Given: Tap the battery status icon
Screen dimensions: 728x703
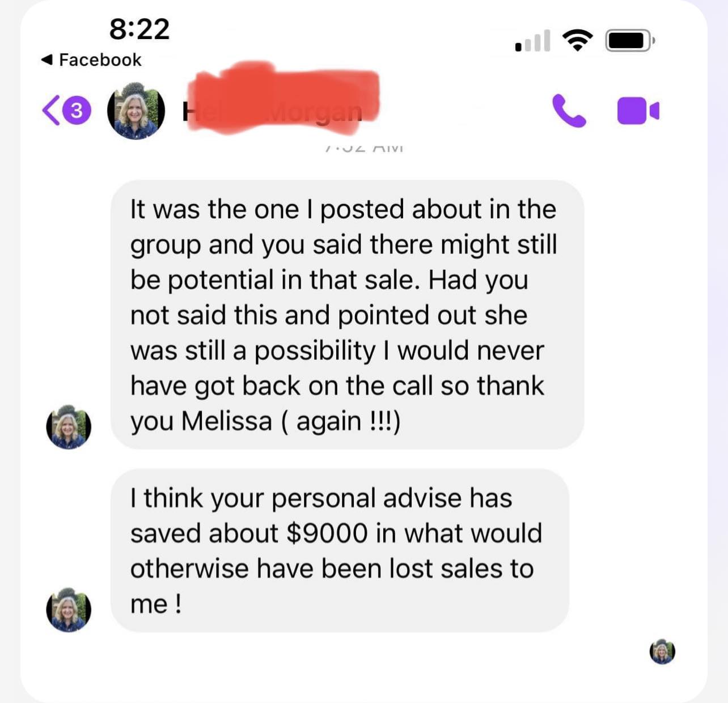Looking at the screenshot, I should tap(630, 41).
